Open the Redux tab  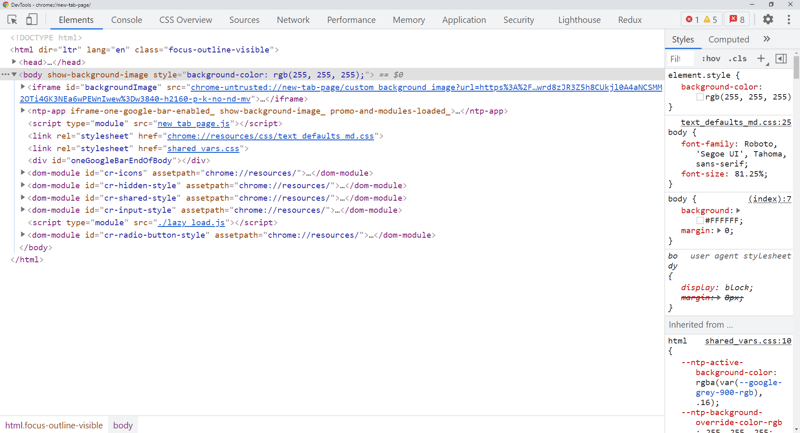point(630,20)
